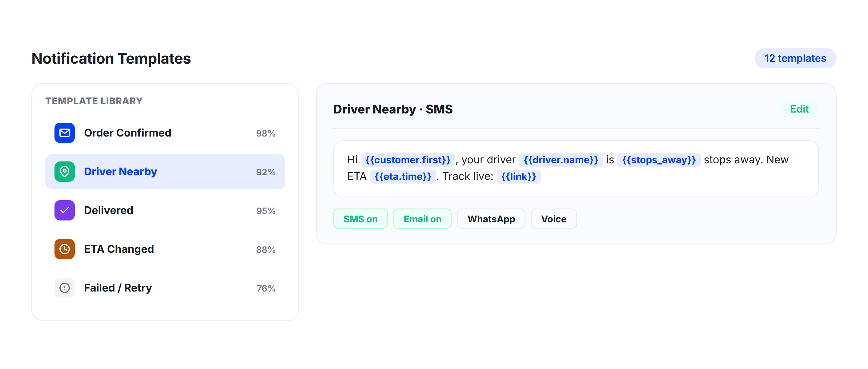868x369 pixels.
Task: Open the ETA Changed template
Action: [165, 249]
